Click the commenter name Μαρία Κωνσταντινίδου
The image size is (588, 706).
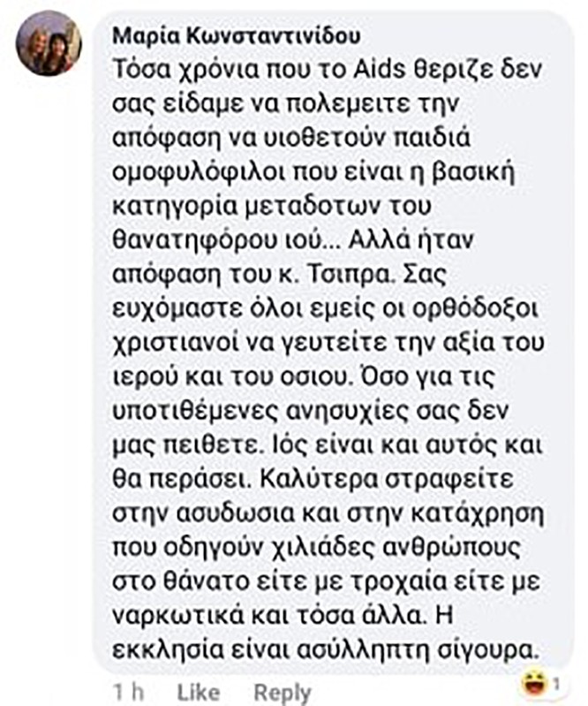coord(237,36)
